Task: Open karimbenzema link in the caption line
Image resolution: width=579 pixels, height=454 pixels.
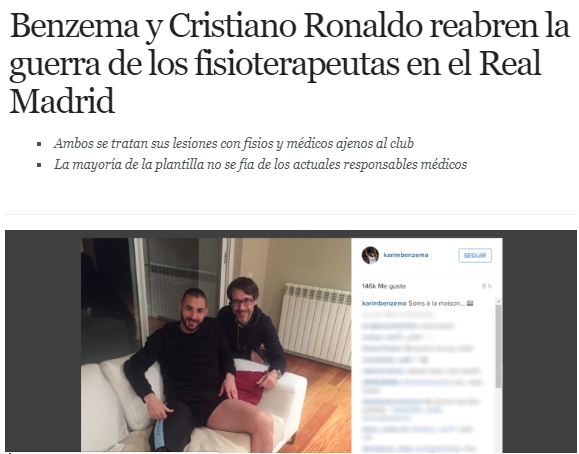Action: [x=384, y=303]
